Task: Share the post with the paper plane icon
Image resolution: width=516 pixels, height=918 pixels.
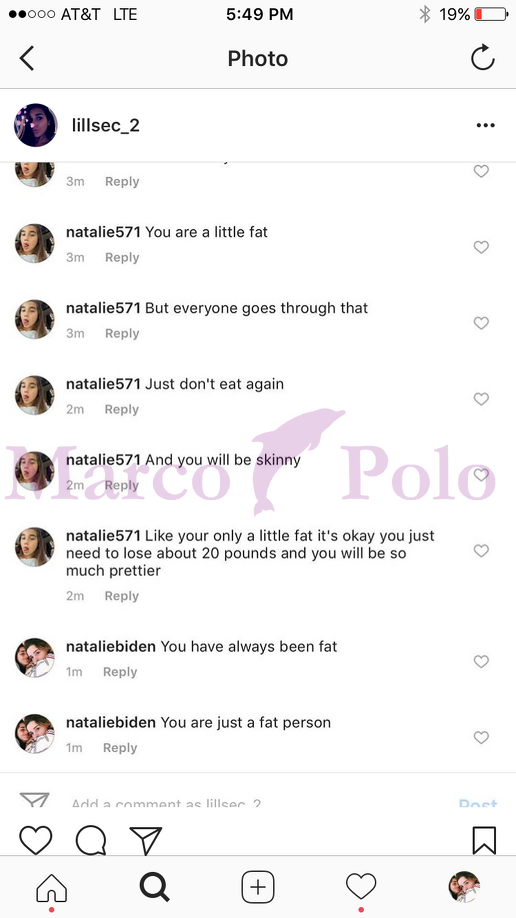Action: [145, 841]
